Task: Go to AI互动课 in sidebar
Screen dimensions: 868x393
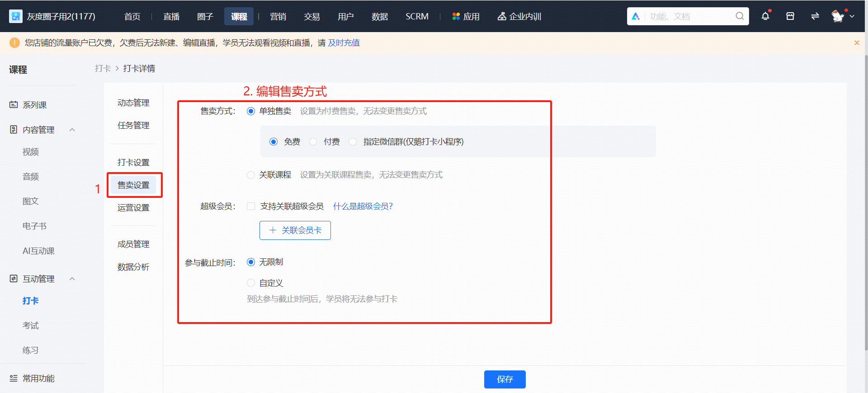Action: coord(38,251)
